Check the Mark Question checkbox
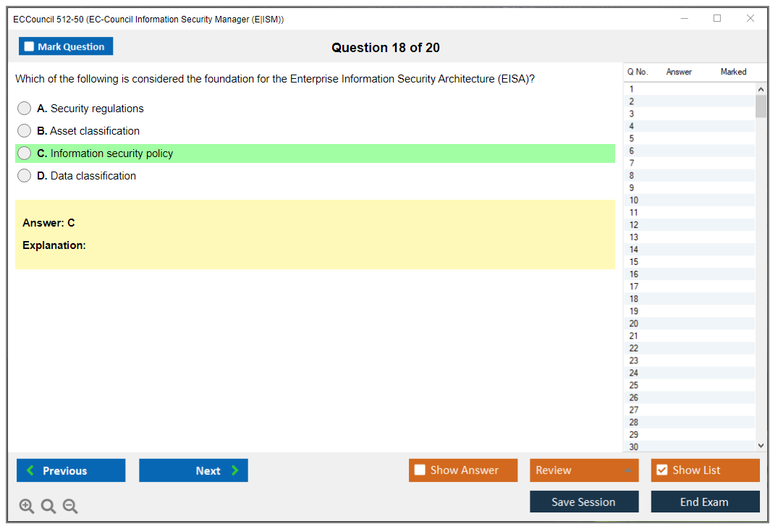 coord(29,47)
